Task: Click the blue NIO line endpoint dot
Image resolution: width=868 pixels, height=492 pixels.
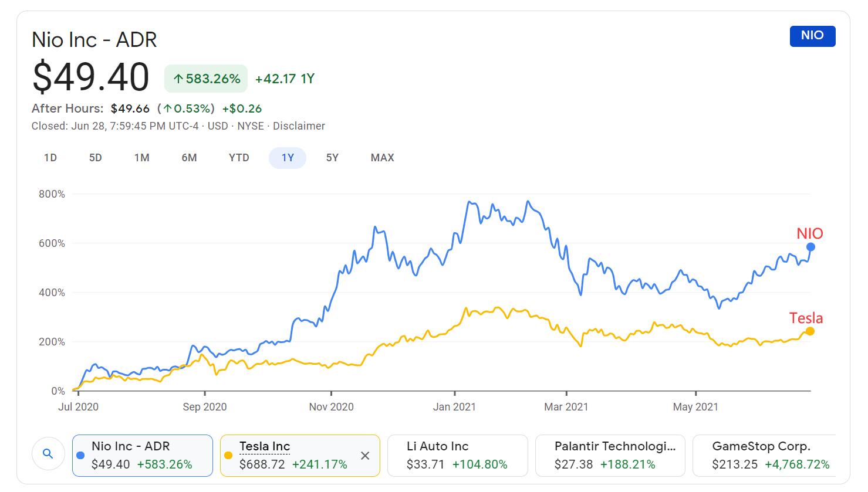Action: click(x=810, y=247)
